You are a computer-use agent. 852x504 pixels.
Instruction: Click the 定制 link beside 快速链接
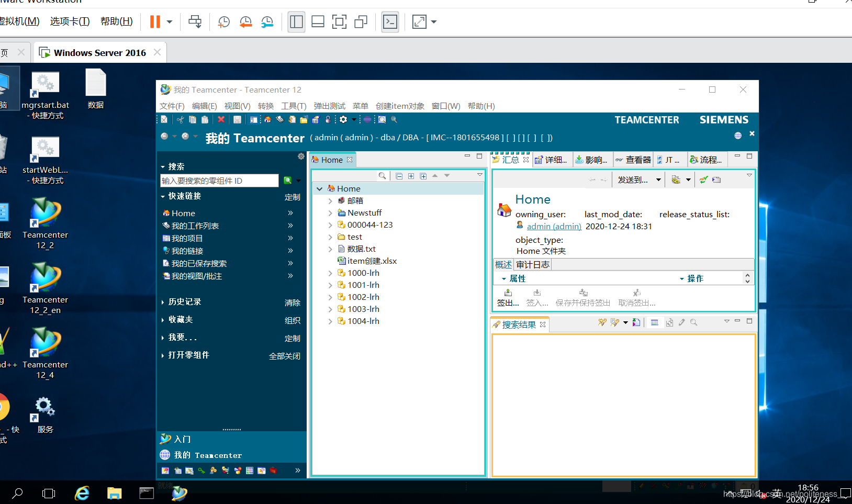[x=293, y=197]
